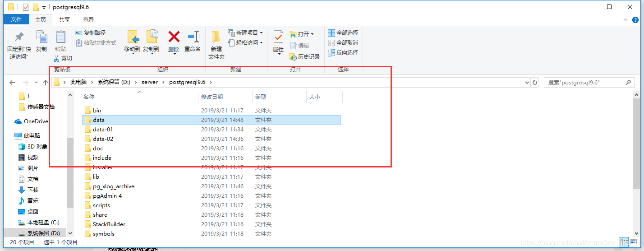Select the StackBuilder folder
This screenshot has height=251, width=644.
click(x=211, y=224)
